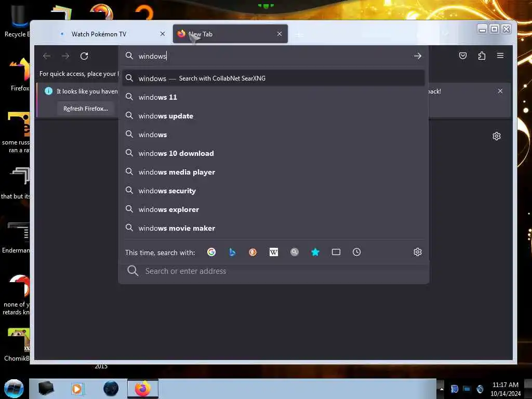
Task: Switch to the Watch Pokémon TV tab
Action: (x=112, y=34)
